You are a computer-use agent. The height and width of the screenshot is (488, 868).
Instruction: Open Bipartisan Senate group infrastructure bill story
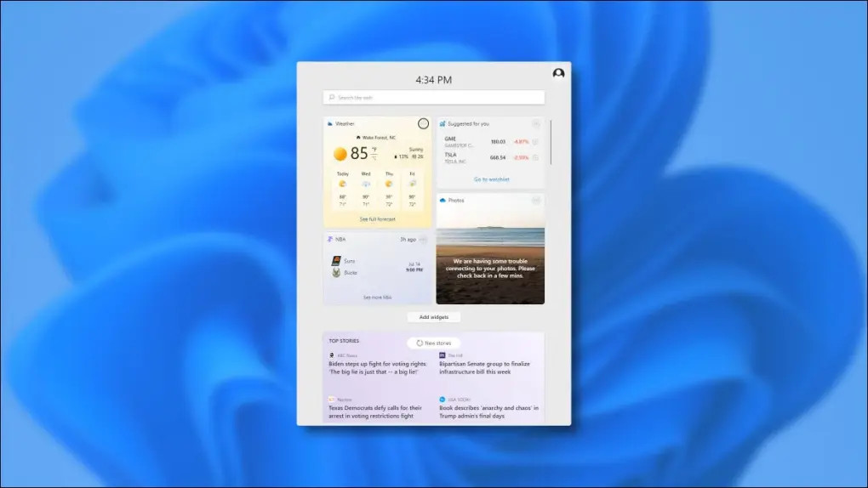(x=484, y=368)
